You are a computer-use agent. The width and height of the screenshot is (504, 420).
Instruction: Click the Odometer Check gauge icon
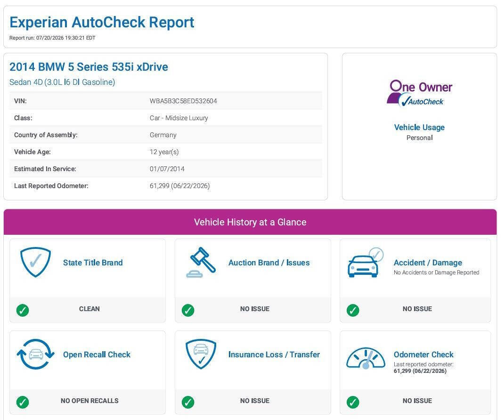coord(366,358)
